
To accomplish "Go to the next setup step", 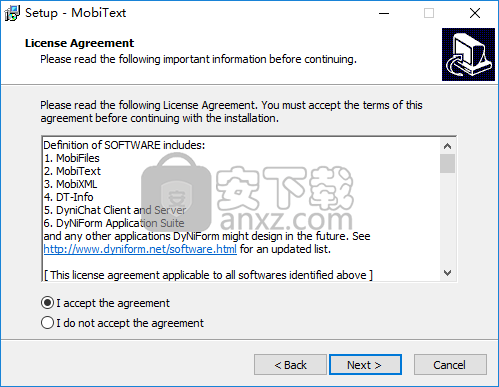I will (x=365, y=365).
